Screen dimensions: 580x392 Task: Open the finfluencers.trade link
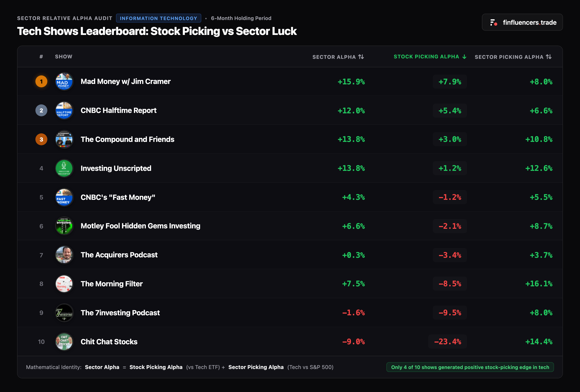(x=522, y=22)
